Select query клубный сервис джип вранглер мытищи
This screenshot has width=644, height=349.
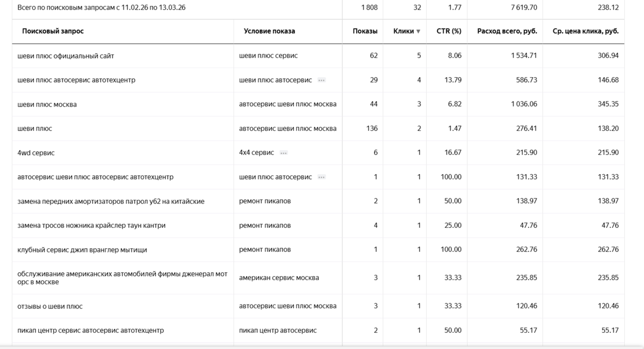point(82,250)
